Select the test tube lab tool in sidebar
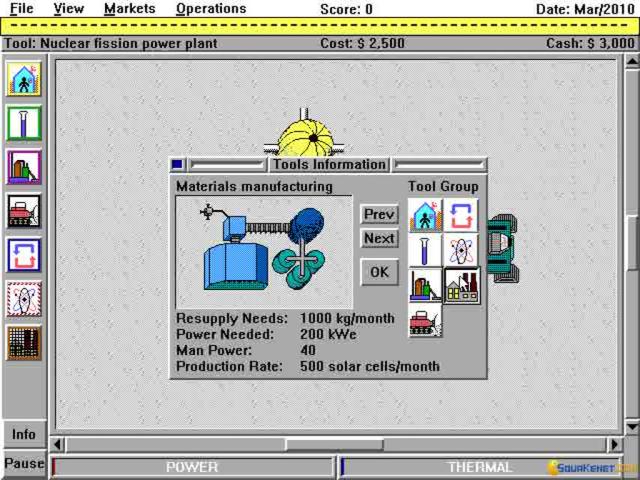This screenshot has width=640, height=480. click(x=24, y=122)
